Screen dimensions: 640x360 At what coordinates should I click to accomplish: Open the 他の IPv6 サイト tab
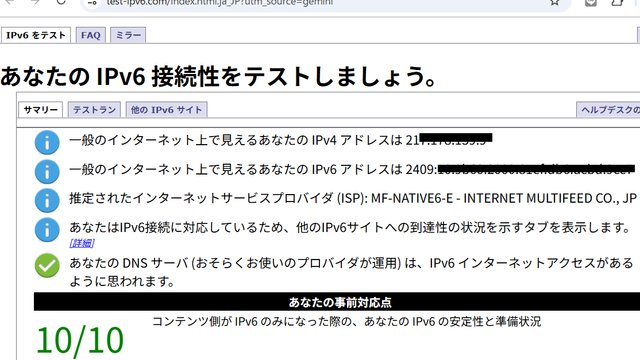coord(167,110)
